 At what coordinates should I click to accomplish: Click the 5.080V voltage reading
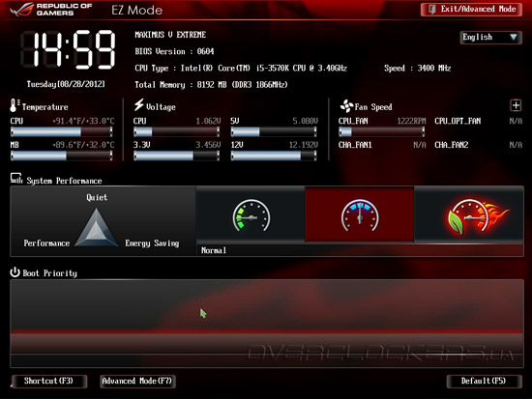pos(305,121)
